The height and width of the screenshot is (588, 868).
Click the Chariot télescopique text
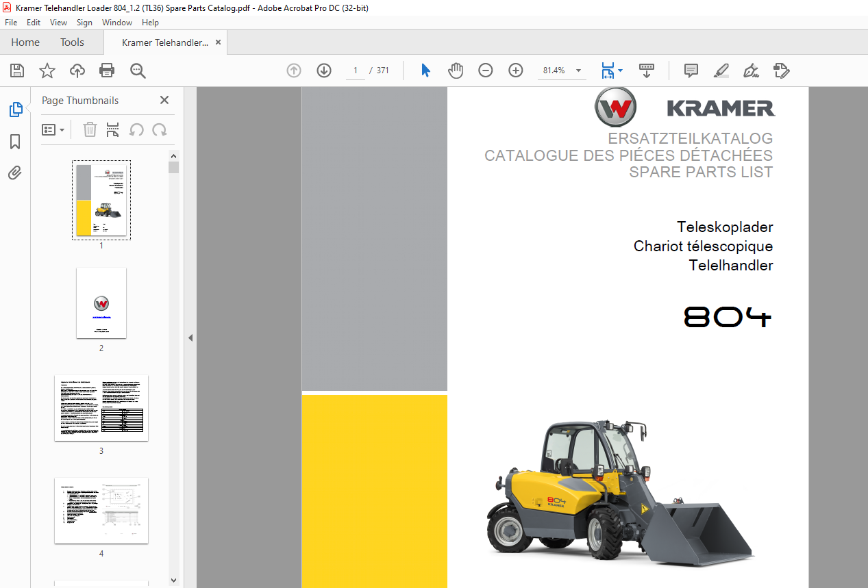pos(703,246)
